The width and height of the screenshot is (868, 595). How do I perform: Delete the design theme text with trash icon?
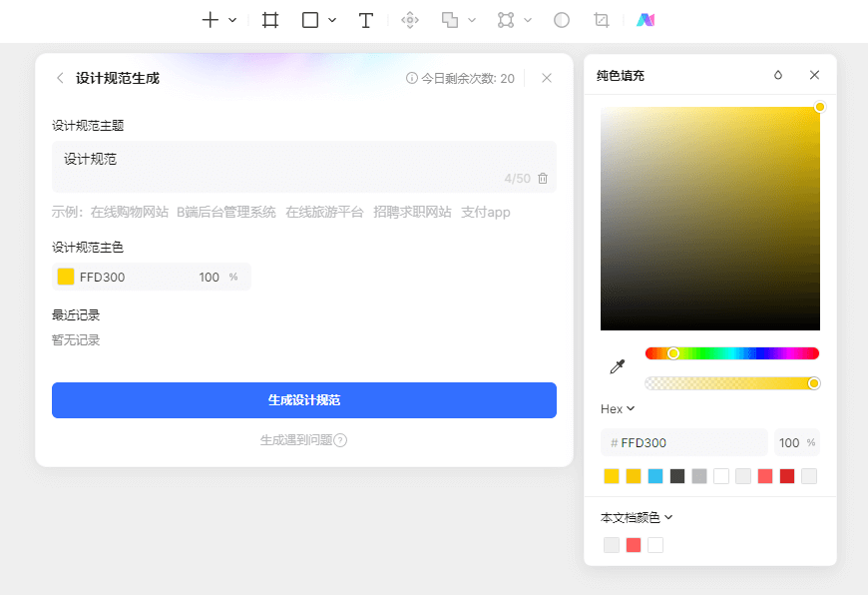coord(543,179)
